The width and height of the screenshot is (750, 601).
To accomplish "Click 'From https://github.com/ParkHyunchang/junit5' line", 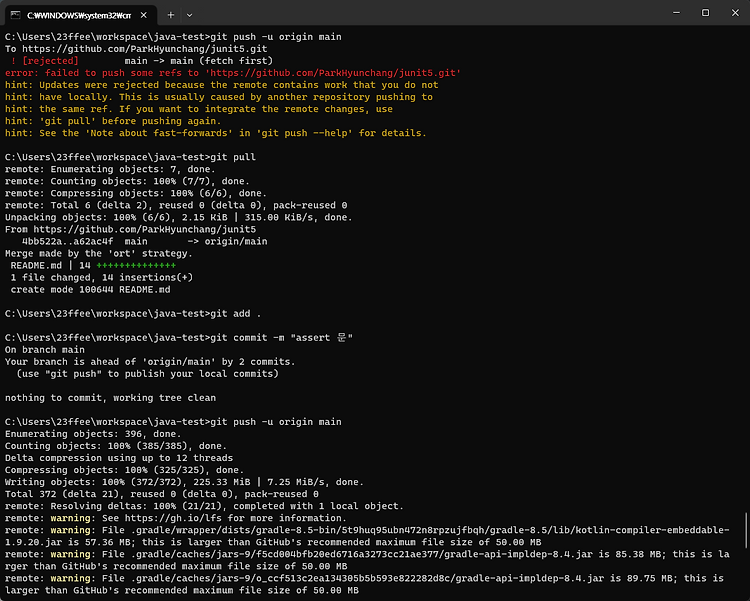I will click(x=131, y=229).
